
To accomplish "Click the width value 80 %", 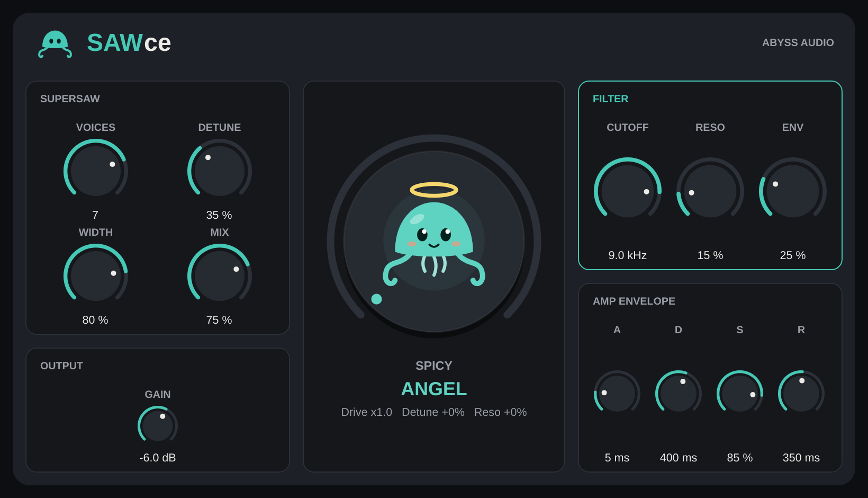I will point(95,320).
